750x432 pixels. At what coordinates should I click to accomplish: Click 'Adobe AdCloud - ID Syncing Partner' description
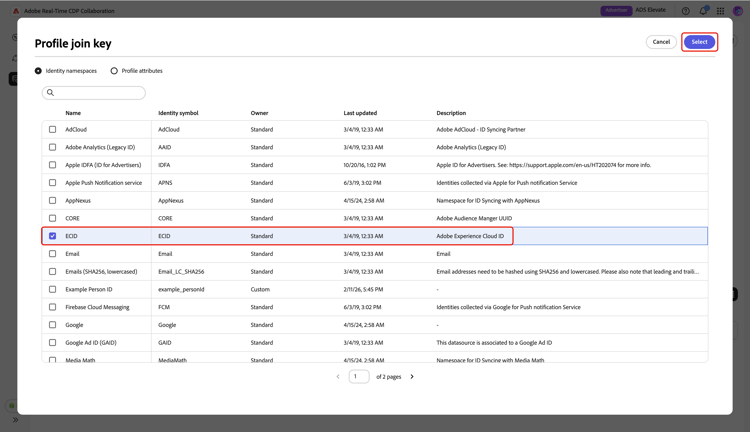click(481, 130)
